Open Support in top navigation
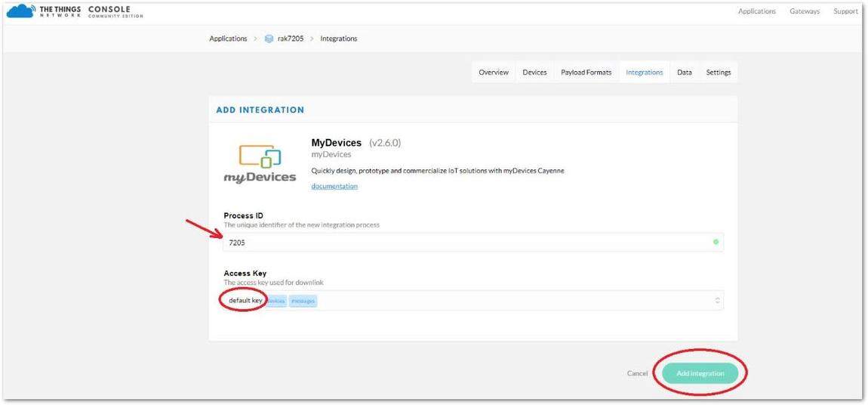Screen dimensions: 868x405 click(845, 11)
